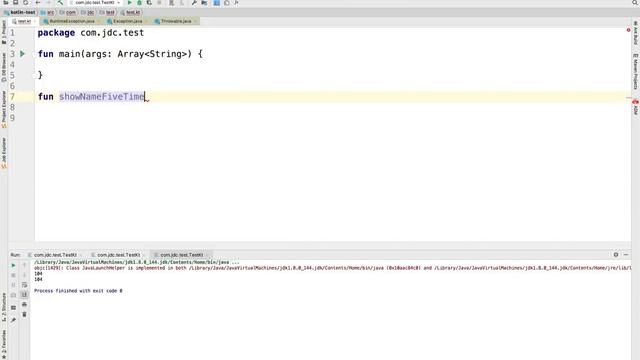Switch to Exception.java editor tab
This screenshot has height=360, width=640.
point(128,21)
